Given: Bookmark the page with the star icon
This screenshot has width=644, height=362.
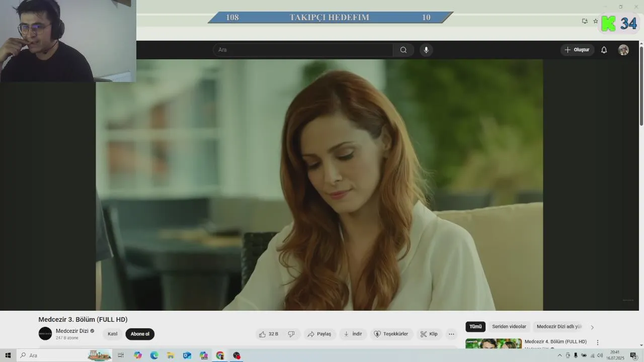Looking at the screenshot, I should coord(596,21).
